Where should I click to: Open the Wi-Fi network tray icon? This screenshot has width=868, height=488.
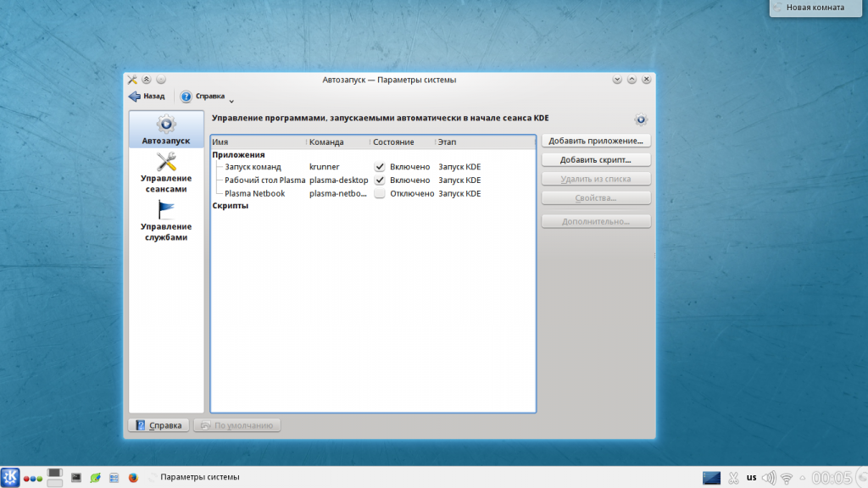pyautogui.click(x=787, y=478)
